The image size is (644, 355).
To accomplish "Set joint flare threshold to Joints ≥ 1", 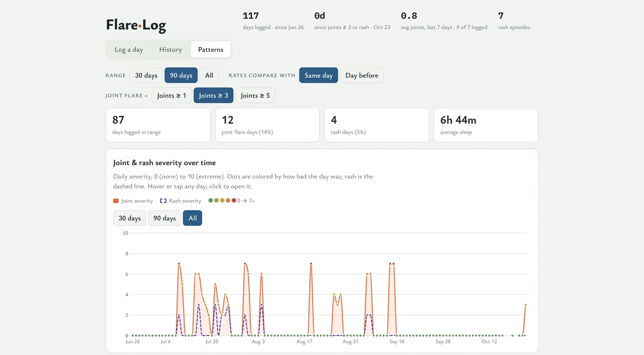I will pyautogui.click(x=171, y=95).
